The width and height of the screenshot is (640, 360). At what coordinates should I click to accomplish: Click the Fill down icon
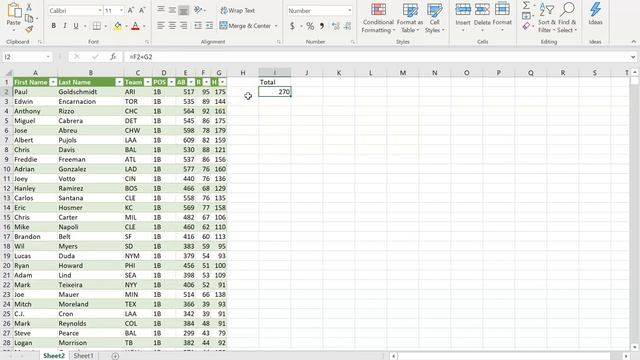(x=526, y=16)
